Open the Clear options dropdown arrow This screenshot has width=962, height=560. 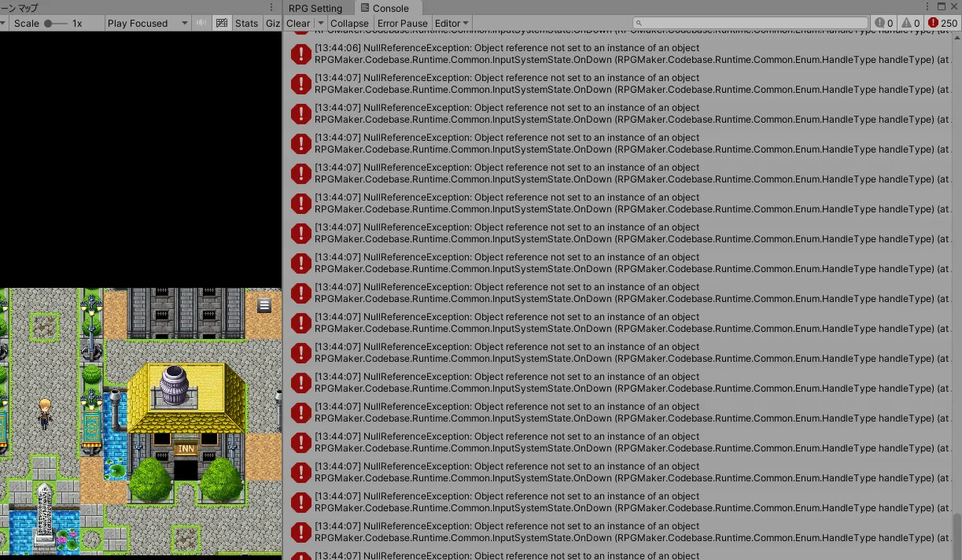pyautogui.click(x=319, y=23)
